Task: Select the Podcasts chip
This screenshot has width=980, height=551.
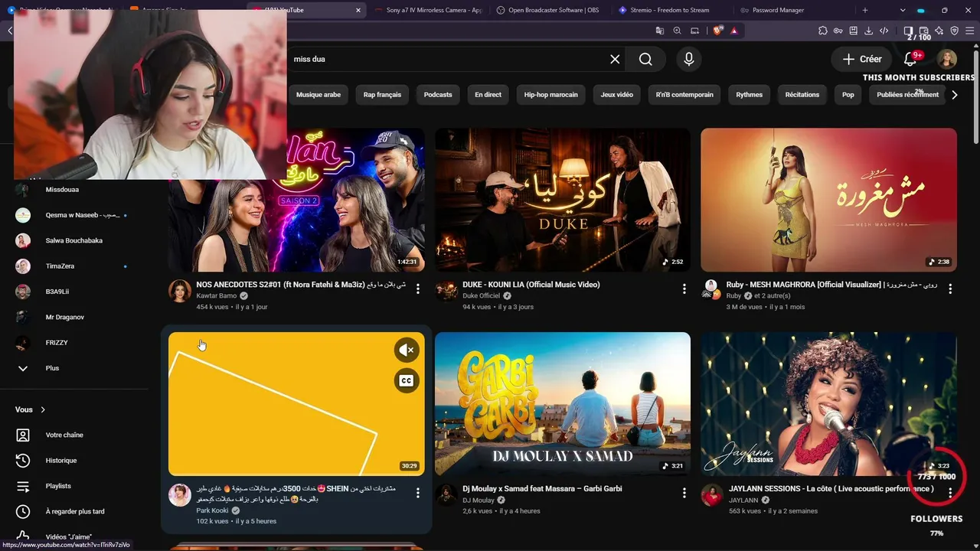Action: 438,95
